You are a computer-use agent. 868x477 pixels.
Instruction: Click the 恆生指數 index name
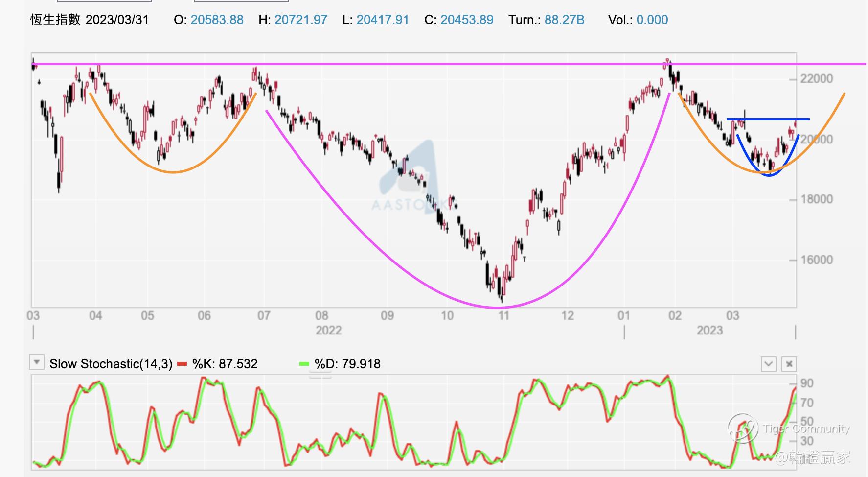[55, 20]
